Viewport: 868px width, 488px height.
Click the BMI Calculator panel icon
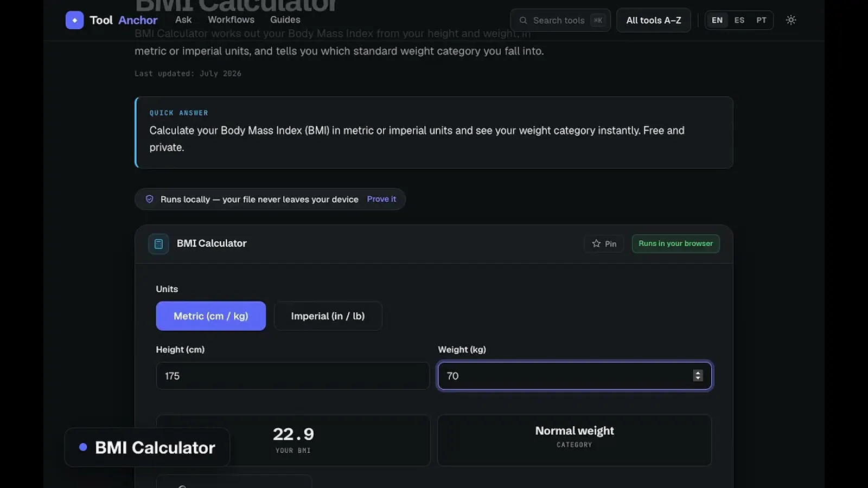click(158, 244)
